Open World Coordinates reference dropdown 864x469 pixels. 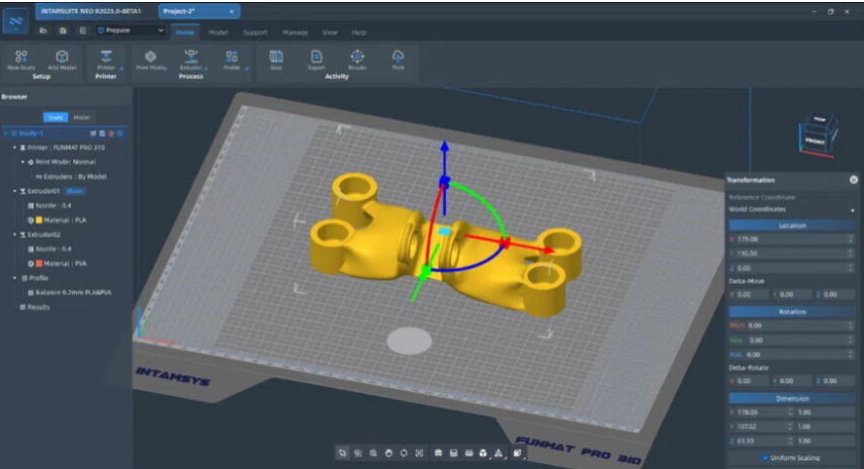[792, 210]
